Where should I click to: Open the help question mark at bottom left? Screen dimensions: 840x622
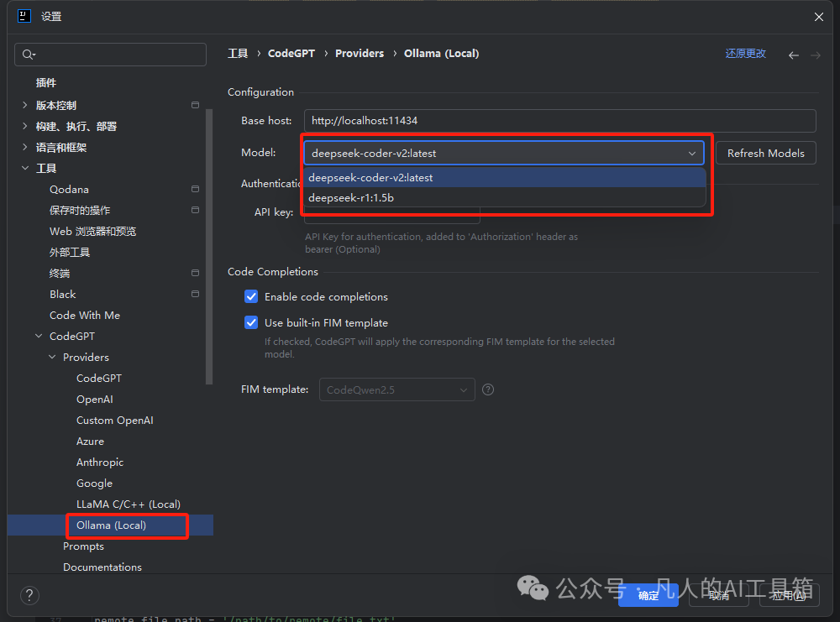[x=29, y=595]
